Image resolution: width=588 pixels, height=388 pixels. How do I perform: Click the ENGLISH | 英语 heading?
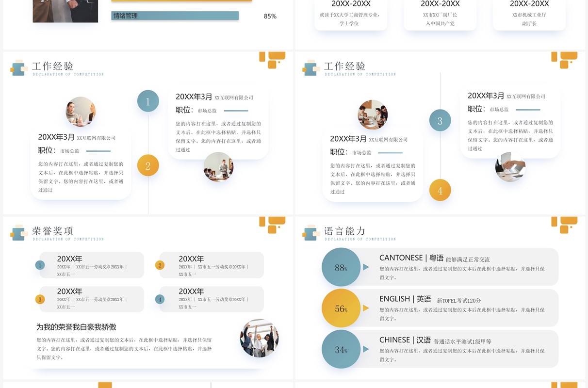click(x=405, y=299)
